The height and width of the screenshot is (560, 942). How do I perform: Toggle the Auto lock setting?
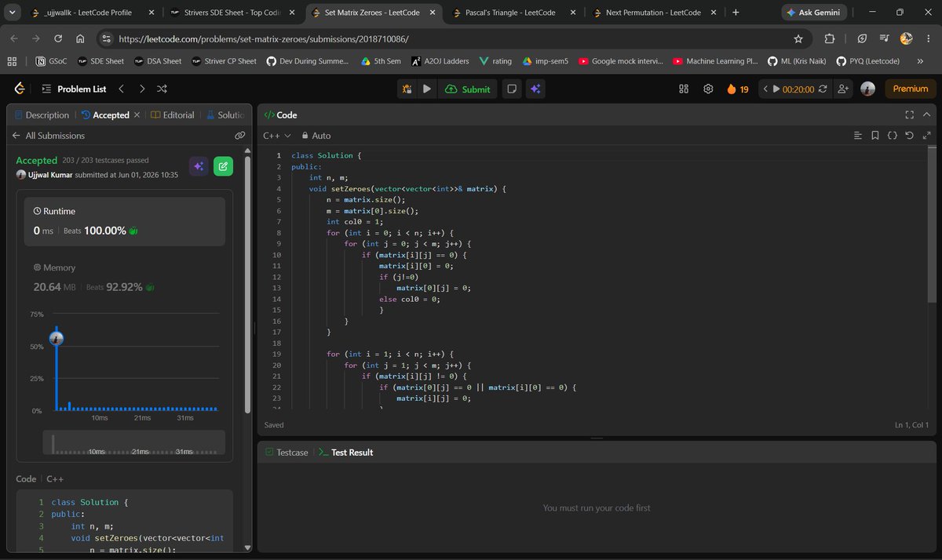(316, 136)
